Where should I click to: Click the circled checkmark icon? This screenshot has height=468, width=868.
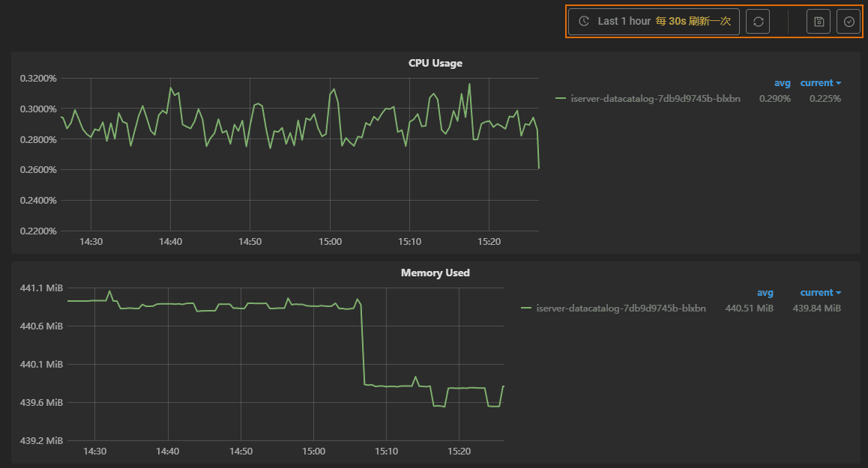tap(849, 22)
